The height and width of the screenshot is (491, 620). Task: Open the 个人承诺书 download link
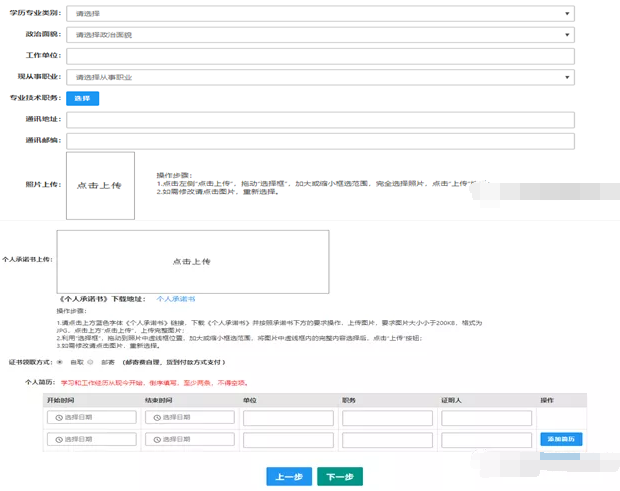click(176, 299)
